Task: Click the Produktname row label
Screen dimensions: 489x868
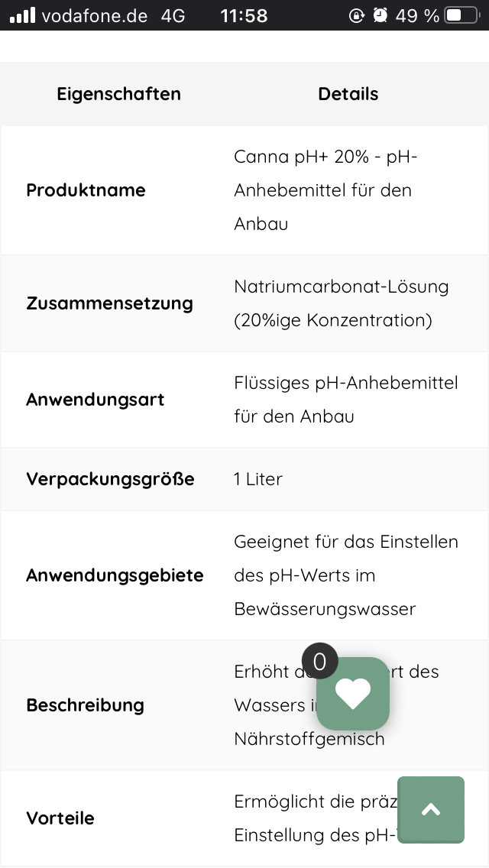Action: (x=86, y=190)
